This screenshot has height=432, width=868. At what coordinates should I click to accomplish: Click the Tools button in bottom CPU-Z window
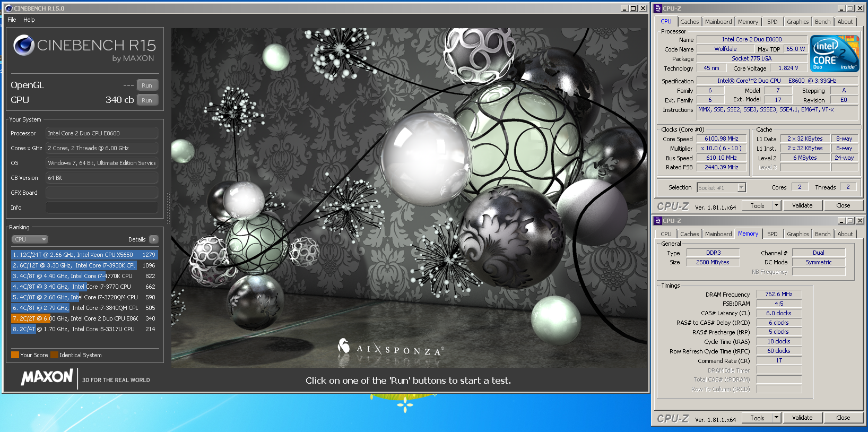(757, 418)
